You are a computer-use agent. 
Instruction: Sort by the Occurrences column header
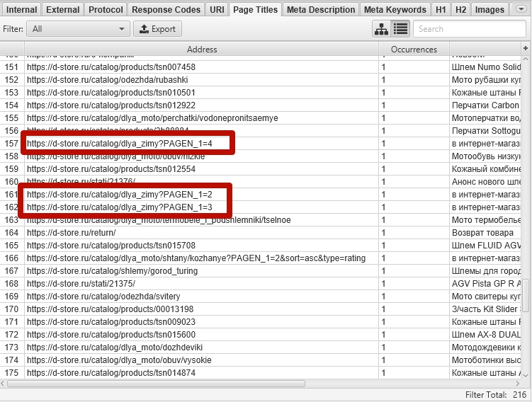click(414, 49)
